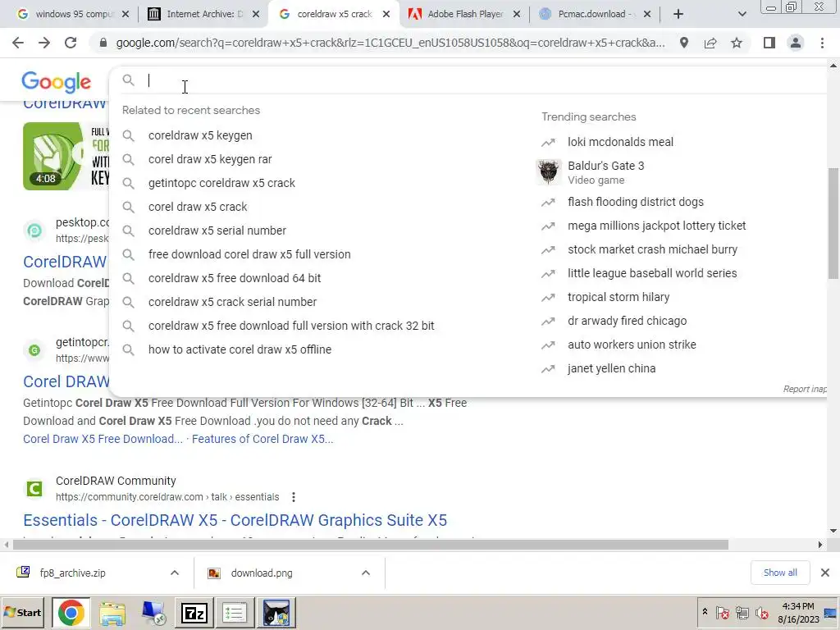Choose trending 'janet yellen china'
This screenshot has height=630, width=840.
coord(611,368)
